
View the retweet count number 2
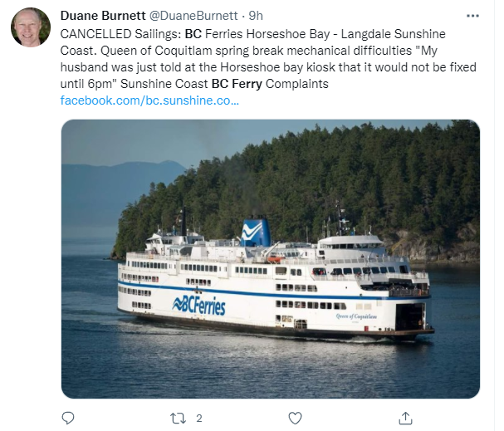click(x=199, y=419)
